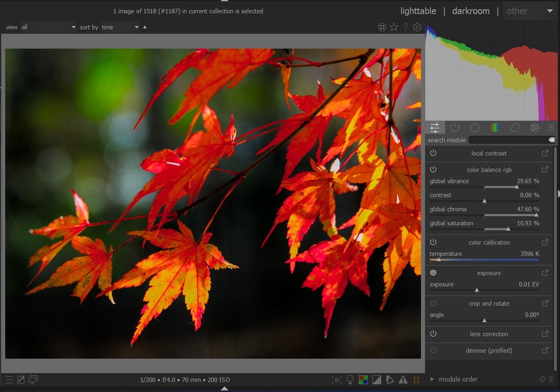The height and width of the screenshot is (392, 560).
Task: Click exposure info text 1/200 f/4.0
Action: [x=185, y=380]
